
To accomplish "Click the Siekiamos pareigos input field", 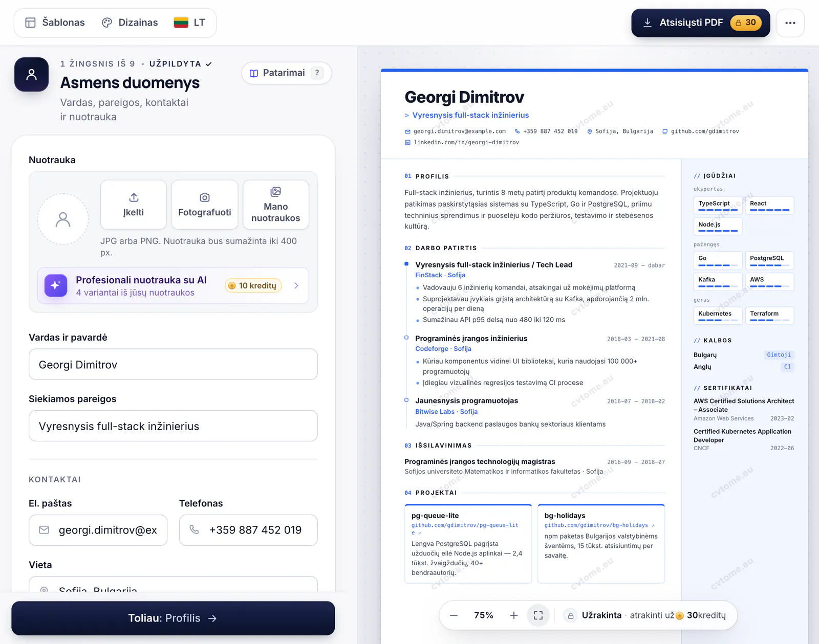I will click(x=173, y=426).
